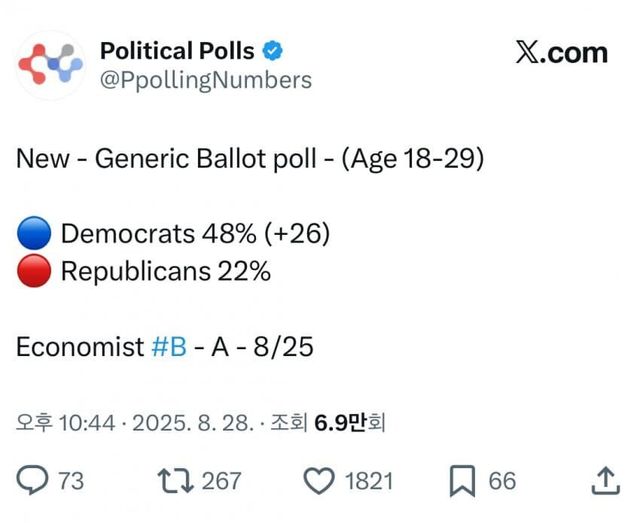Click the 66 bookmarks count
The image size is (640, 523).
(x=502, y=481)
